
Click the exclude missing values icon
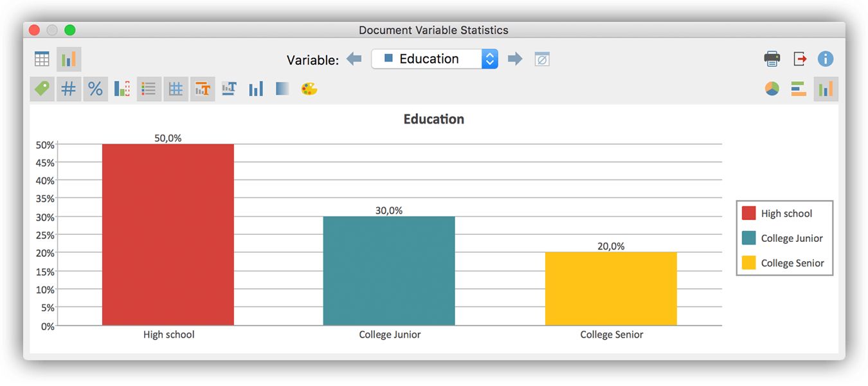click(x=542, y=59)
